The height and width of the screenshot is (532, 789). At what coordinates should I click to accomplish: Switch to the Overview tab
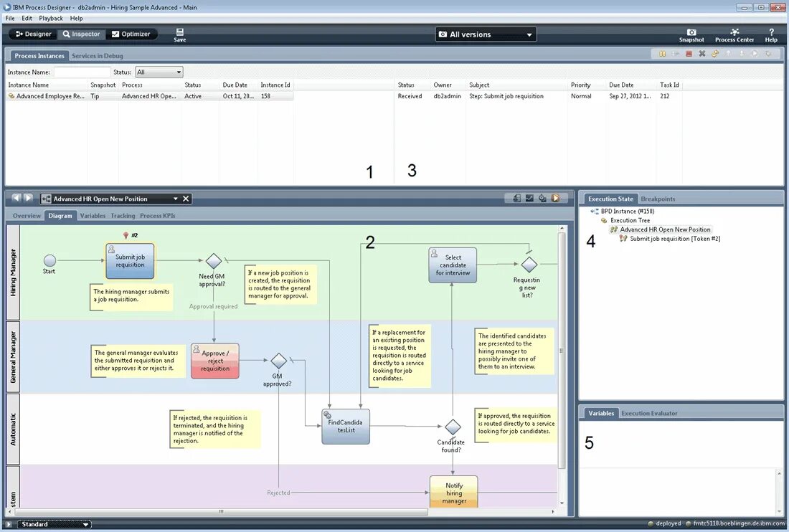(27, 216)
